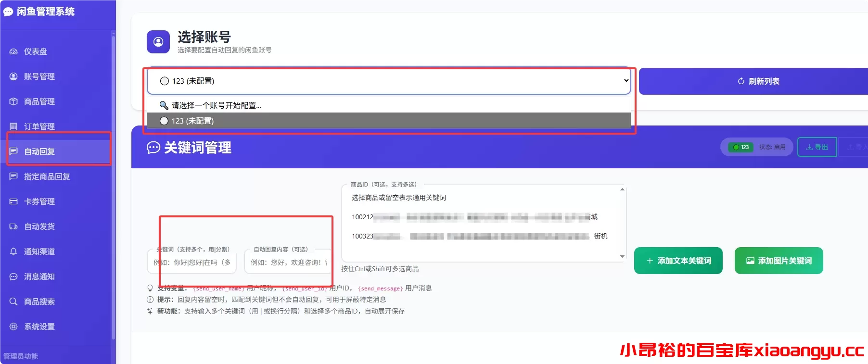This screenshot has width=868, height=364.
Task: Click 添加文本关键词 button
Action: 678,261
